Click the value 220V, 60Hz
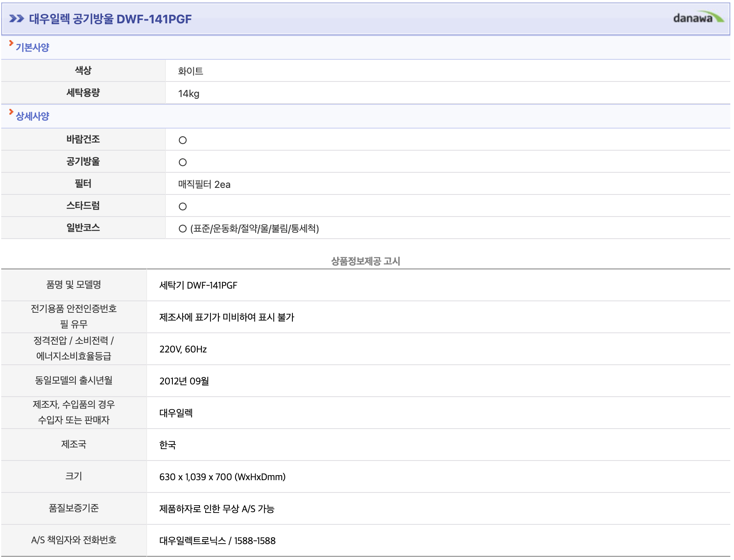The image size is (734, 560). click(183, 349)
